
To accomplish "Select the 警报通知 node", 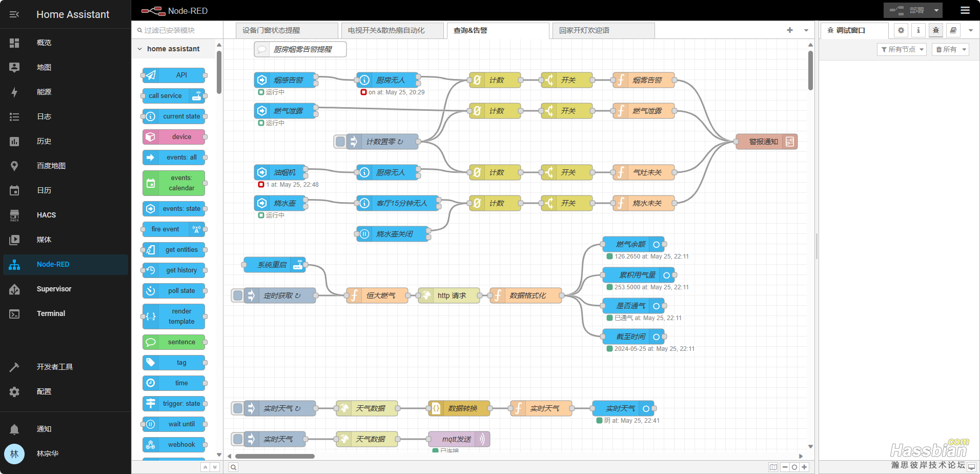I will click(767, 142).
